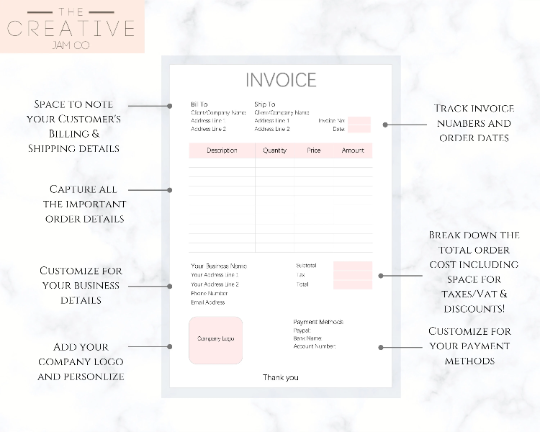Viewport: 540px width, 432px height.
Task: Click the INVOICE title heading
Action: (x=281, y=80)
